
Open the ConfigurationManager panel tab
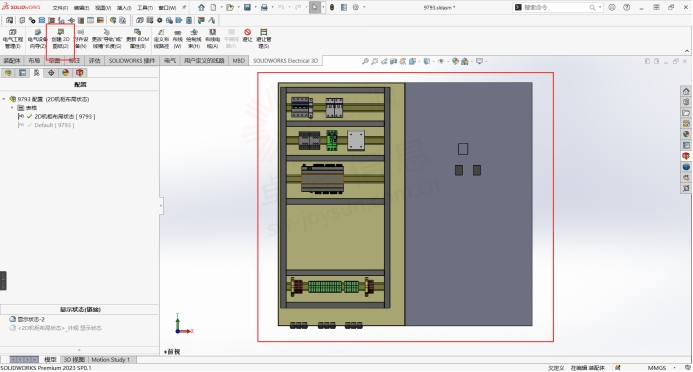tap(37, 73)
